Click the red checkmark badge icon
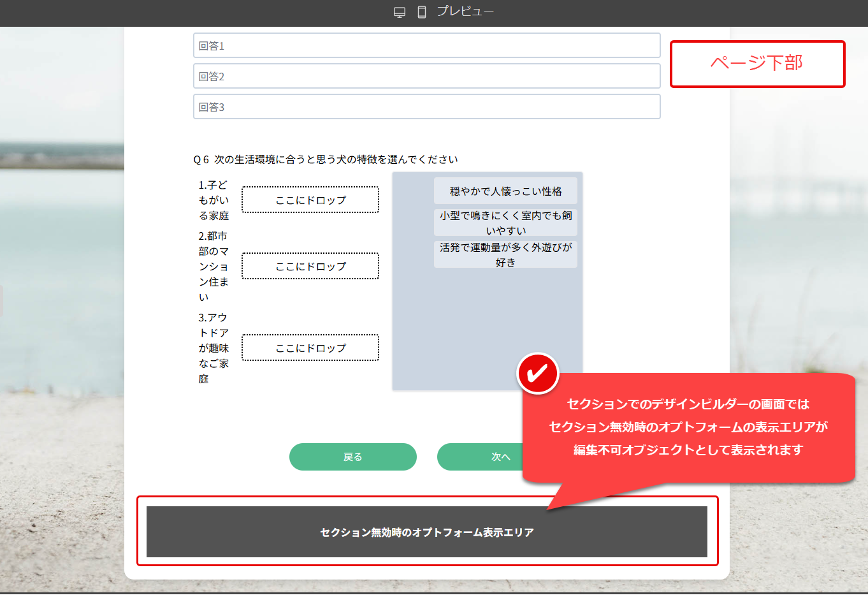The width and height of the screenshot is (868, 600). point(537,372)
